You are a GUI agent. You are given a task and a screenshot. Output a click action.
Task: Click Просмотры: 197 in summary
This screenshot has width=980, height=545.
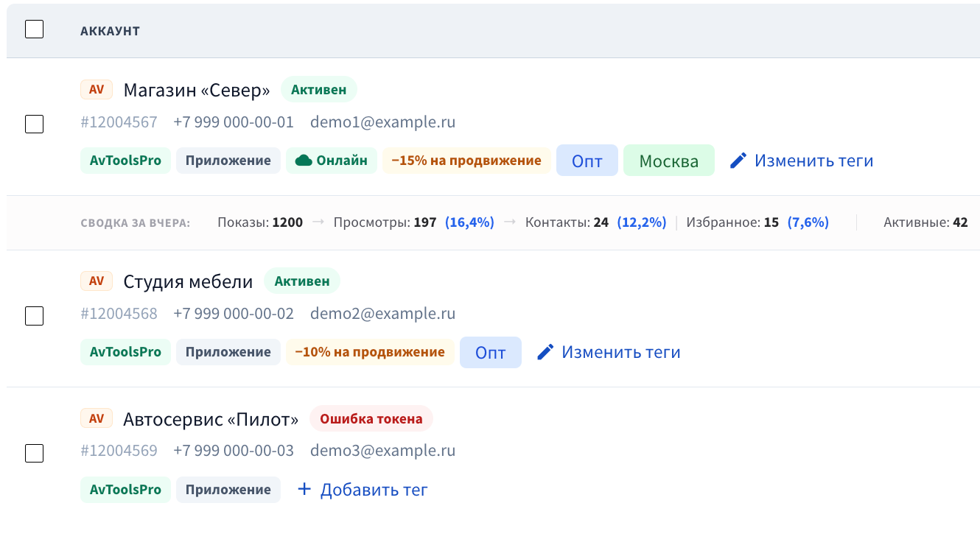tap(385, 222)
